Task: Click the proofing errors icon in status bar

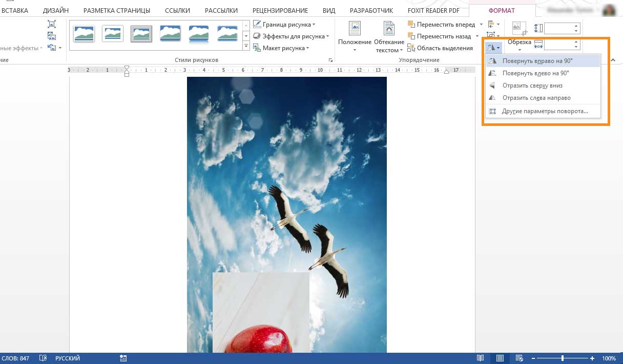Action: pos(43,358)
